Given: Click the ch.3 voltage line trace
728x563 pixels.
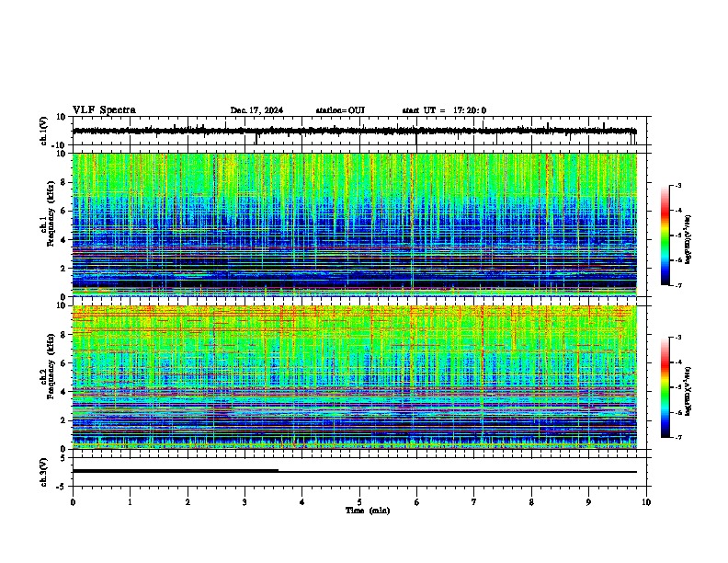Looking at the screenshot, I should point(354,472).
